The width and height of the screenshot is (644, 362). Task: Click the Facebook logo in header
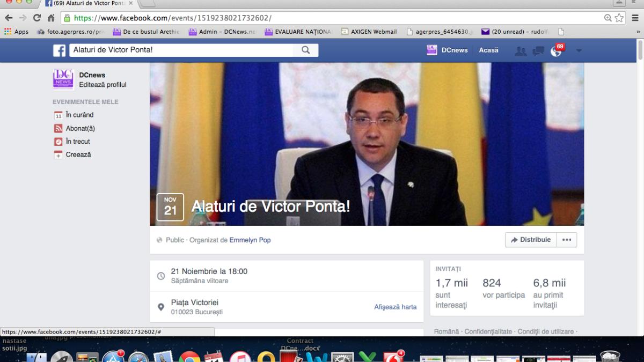click(59, 50)
